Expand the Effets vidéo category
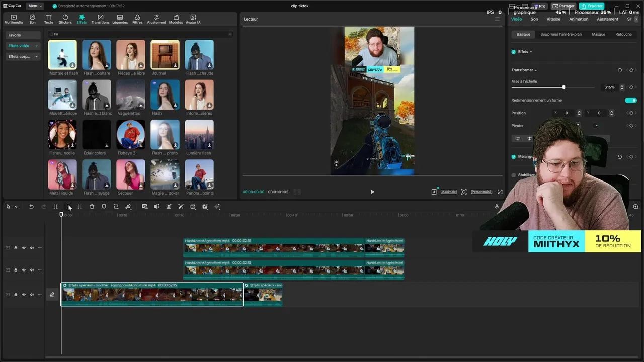Viewport: 644px width, 362px height. 23,46
